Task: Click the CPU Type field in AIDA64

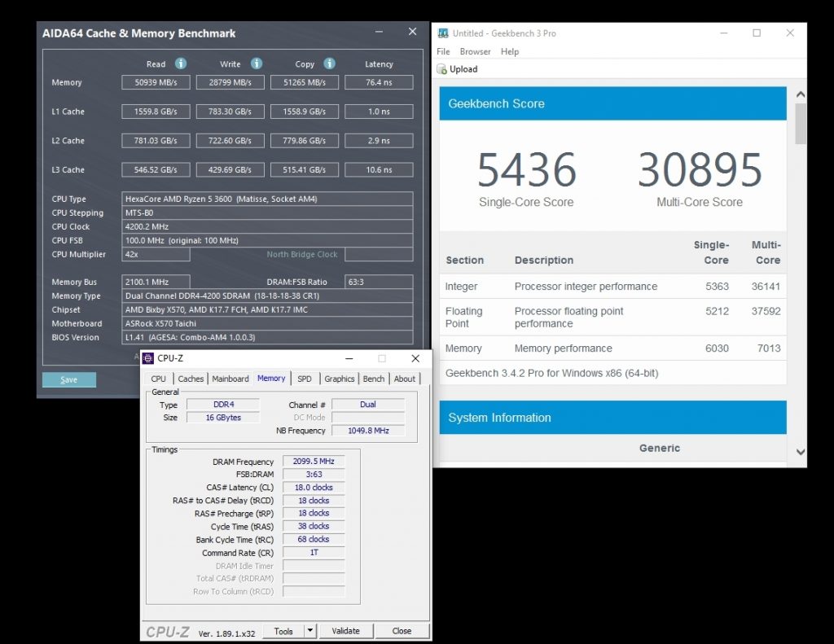Action: 267,199
